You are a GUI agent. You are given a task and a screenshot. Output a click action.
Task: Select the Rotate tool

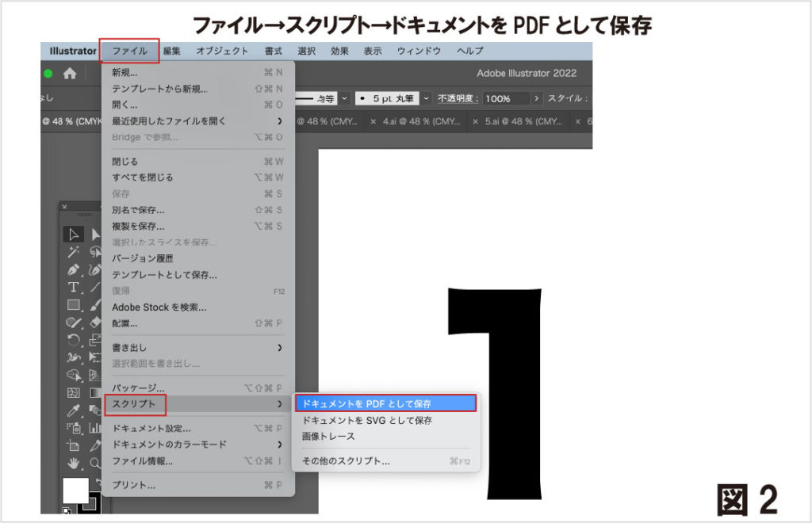74,339
